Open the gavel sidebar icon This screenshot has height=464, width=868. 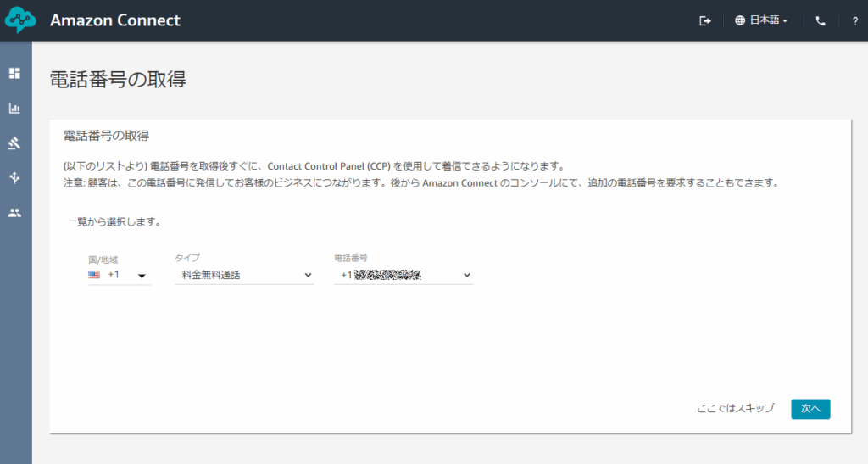coord(15,143)
